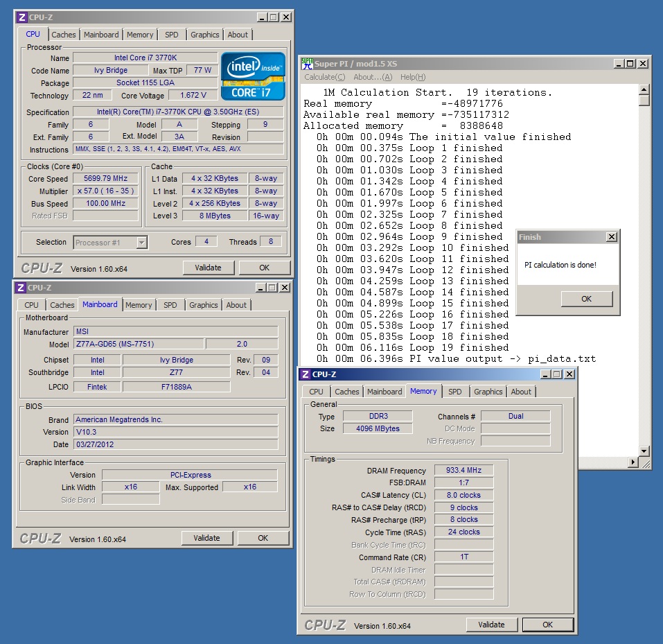Image resolution: width=663 pixels, height=644 pixels.
Task: Open the Calculate(C) menu in Super PI
Action: (324, 77)
